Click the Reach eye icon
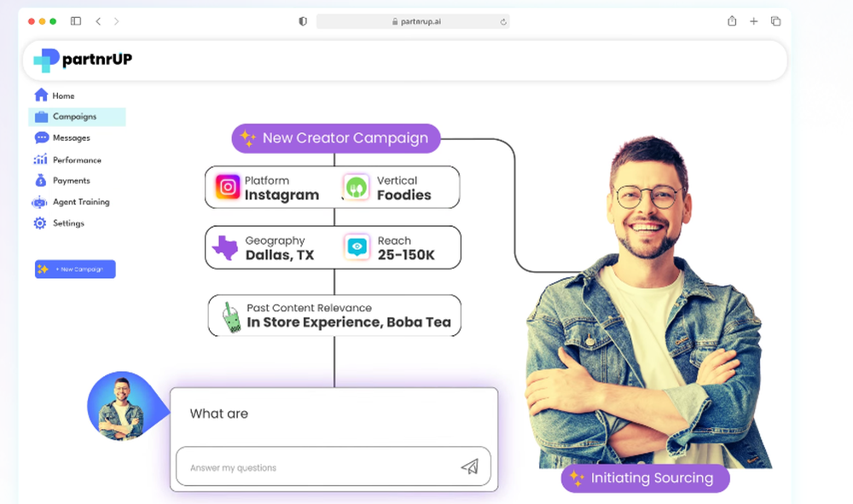Viewport: 853px width, 504px height. tap(357, 247)
